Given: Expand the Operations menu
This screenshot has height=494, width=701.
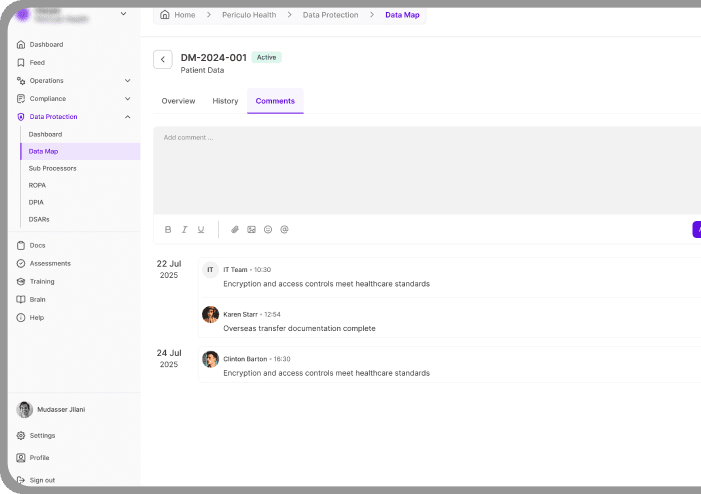Looking at the screenshot, I should pos(127,81).
